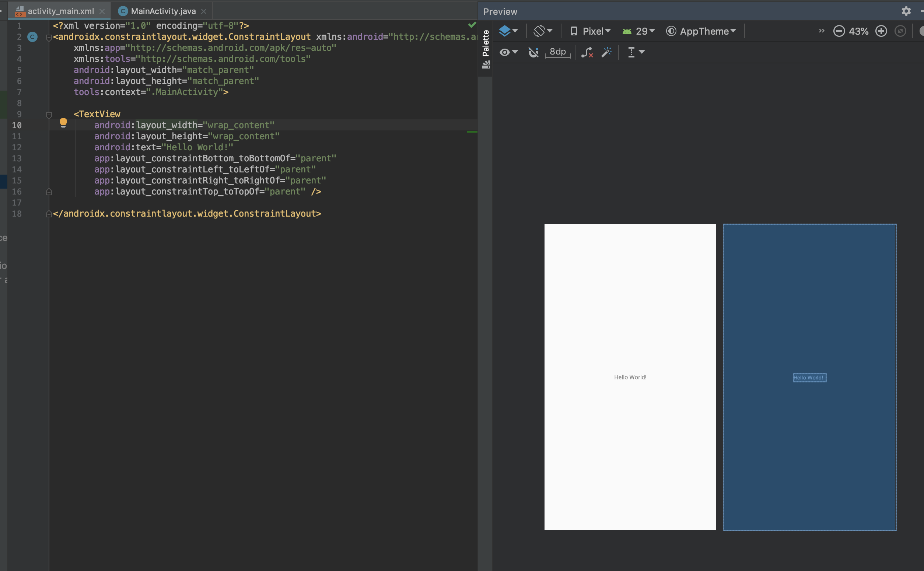Viewport: 924px width, 571px height.
Task: Open the view options eye dropdown
Action: (x=508, y=52)
